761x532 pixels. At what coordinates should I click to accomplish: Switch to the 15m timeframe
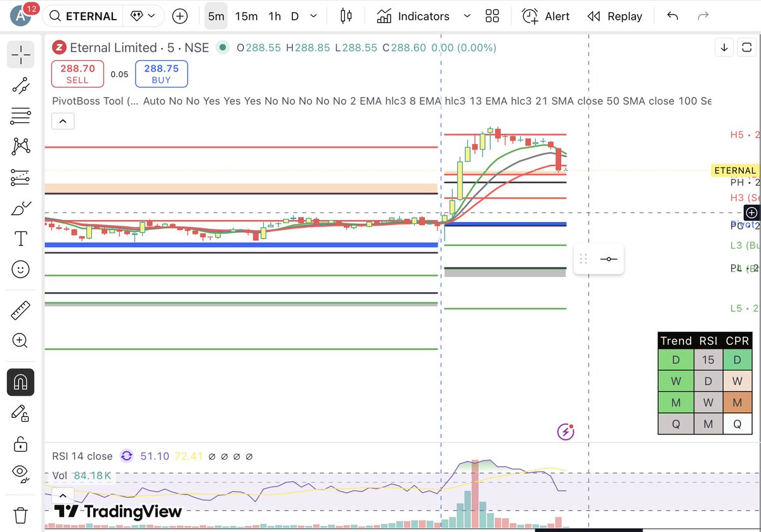[246, 16]
